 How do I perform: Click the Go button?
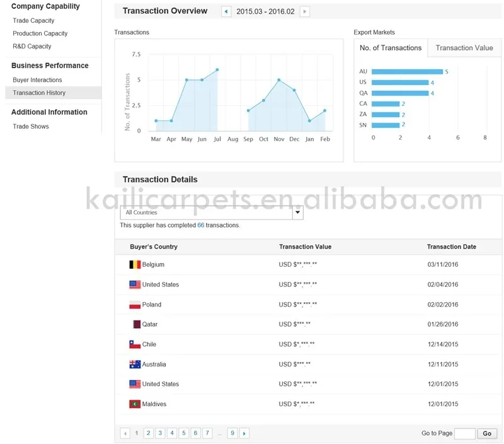coord(487,433)
